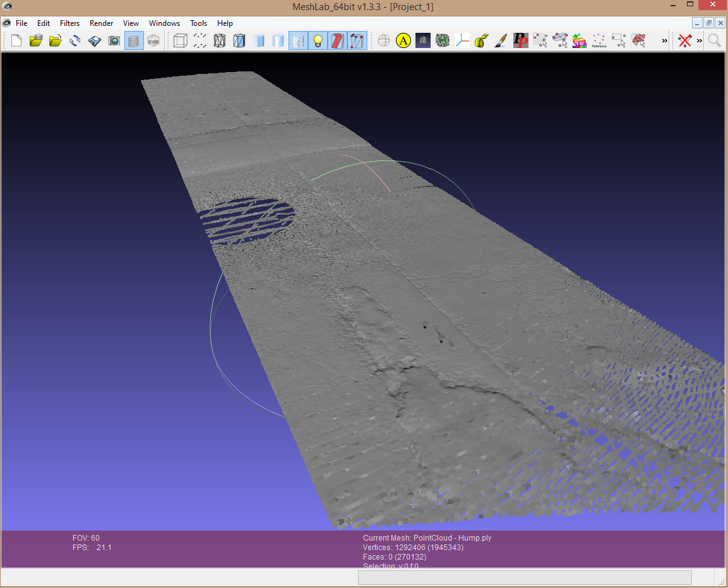Toggle selected face rendering
This screenshot has width=728, height=588.
(338, 41)
